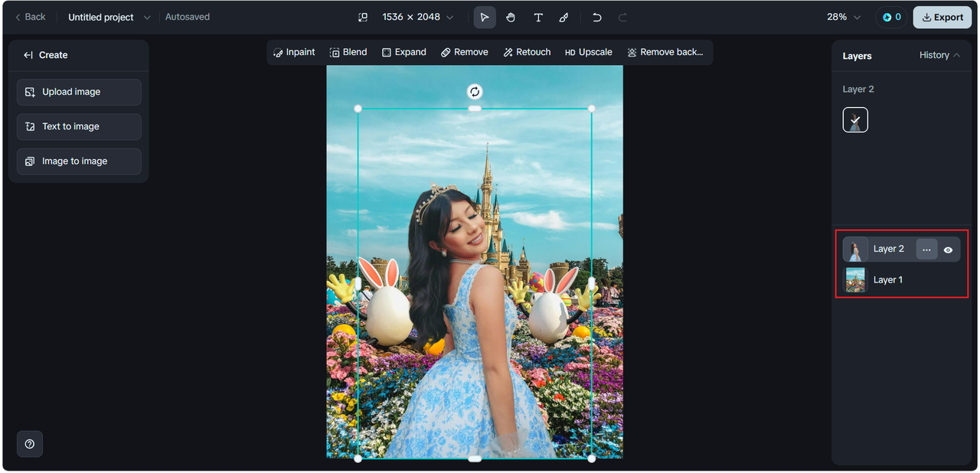
Task: Click the bottom-right selection corner handle
Action: point(591,458)
